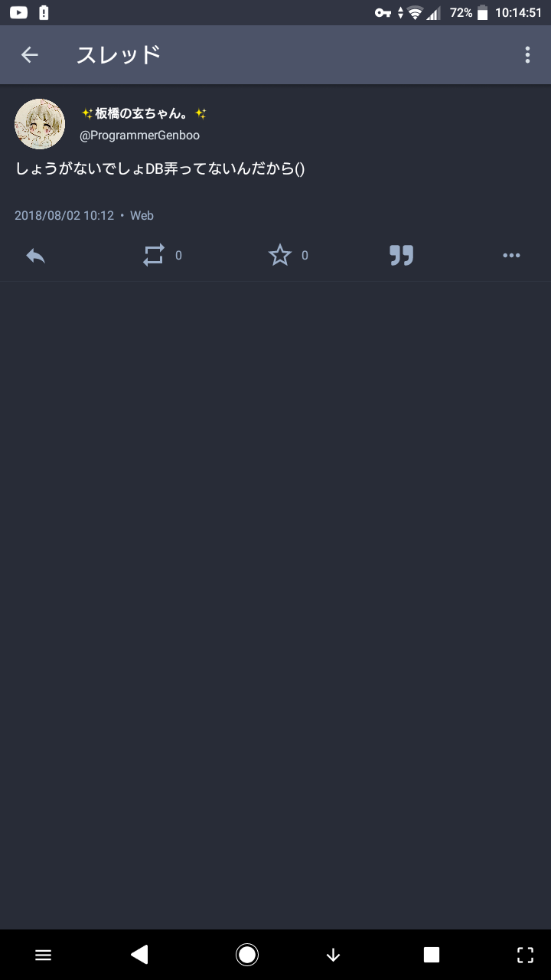
Task: Open recent apps with the square button
Action: point(432,955)
